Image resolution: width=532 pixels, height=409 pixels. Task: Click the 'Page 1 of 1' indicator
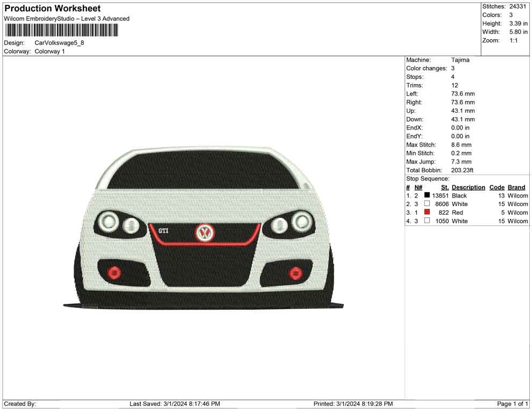point(512,404)
